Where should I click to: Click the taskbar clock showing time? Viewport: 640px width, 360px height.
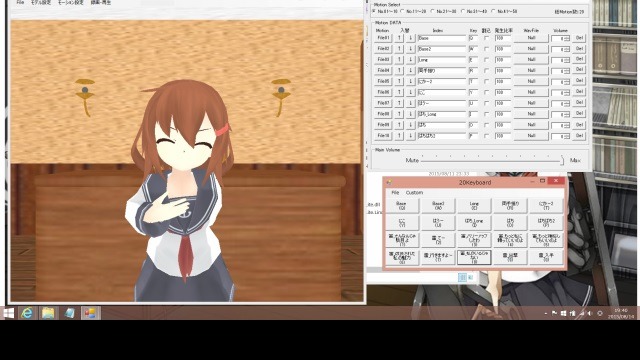point(620,313)
